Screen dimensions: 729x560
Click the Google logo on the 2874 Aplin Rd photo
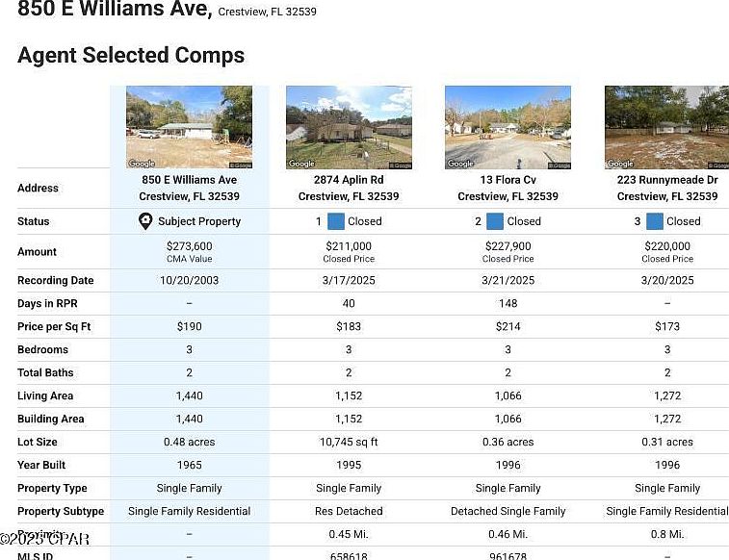click(x=300, y=164)
